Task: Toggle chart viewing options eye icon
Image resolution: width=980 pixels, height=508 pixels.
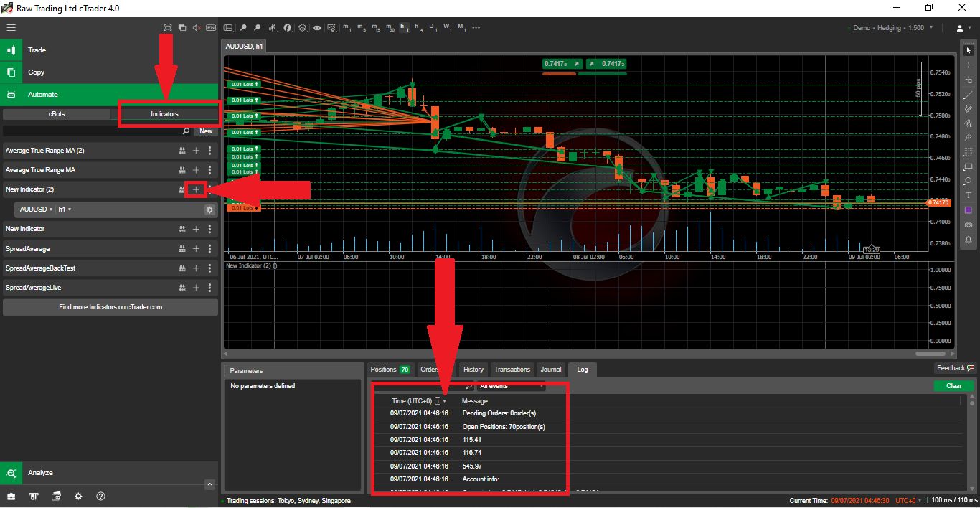Action: [316, 28]
